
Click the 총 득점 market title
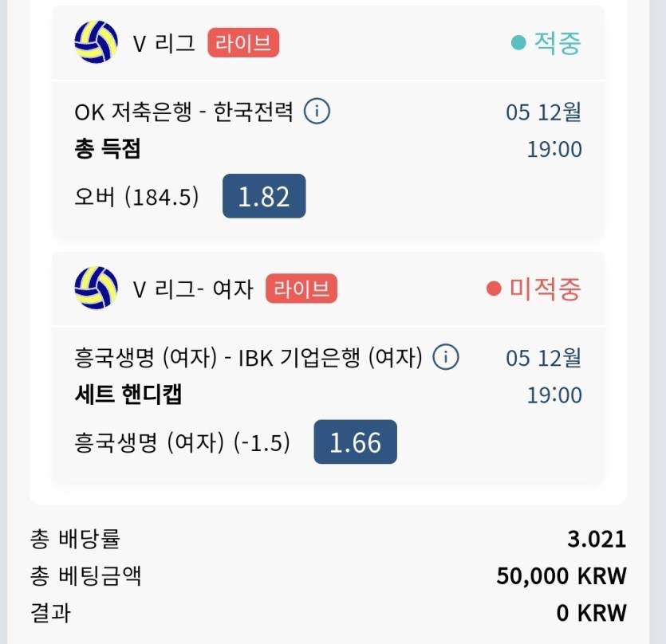click(108, 148)
